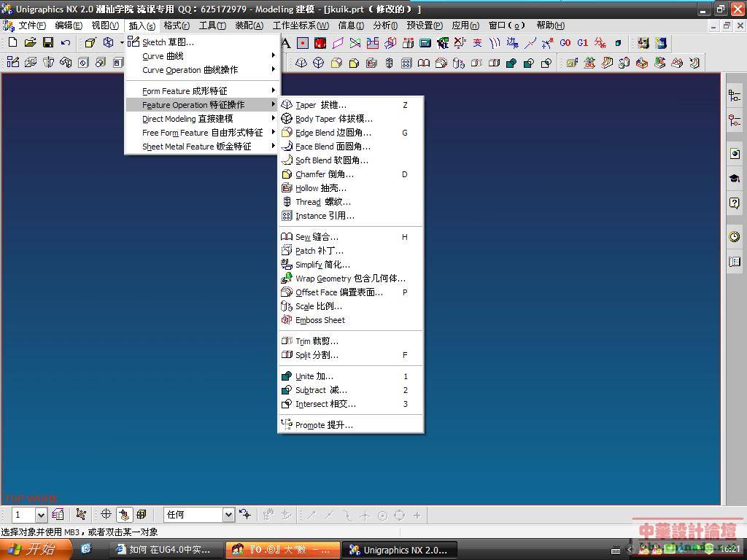Screen dimensions: 747x560
Task: Select the Sew toolbar icon
Action: 424,63
